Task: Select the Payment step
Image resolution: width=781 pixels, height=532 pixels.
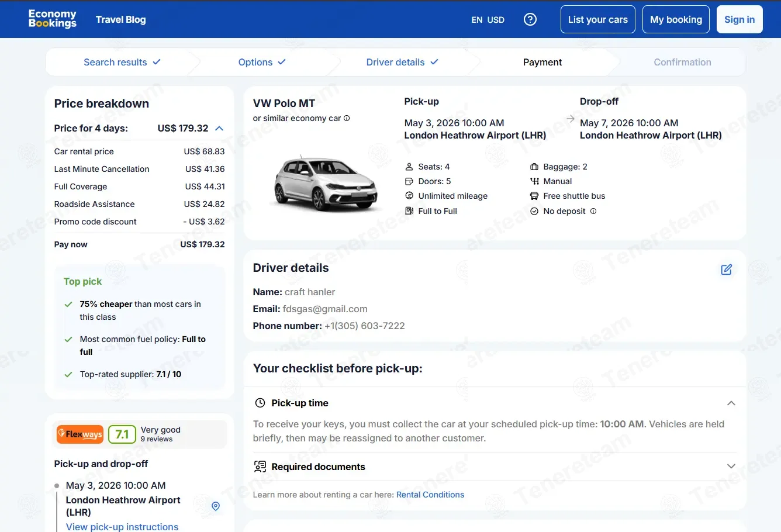Action: pyautogui.click(x=542, y=62)
